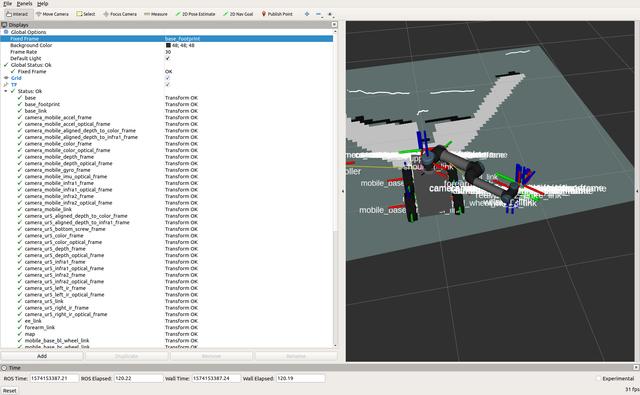The width and height of the screenshot is (640, 395).
Task: Close the Displays panel
Action: [x=334, y=24]
